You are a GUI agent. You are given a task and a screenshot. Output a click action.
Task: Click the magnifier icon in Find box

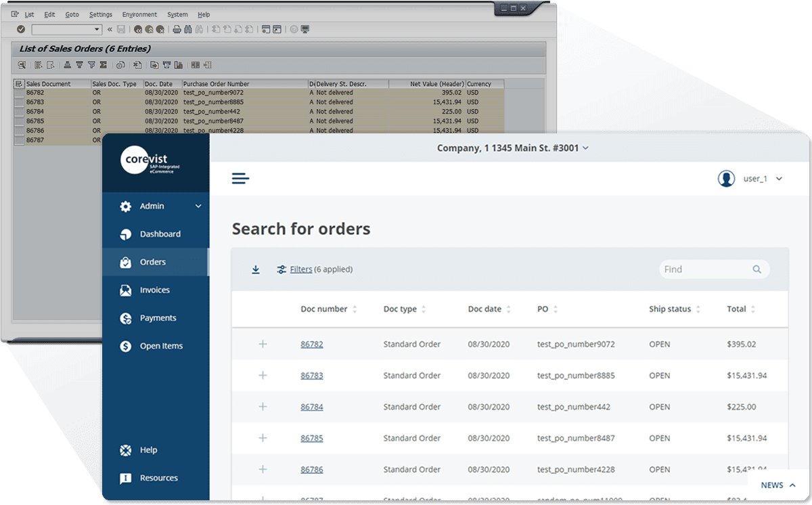pyautogui.click(x=757, y=269)
